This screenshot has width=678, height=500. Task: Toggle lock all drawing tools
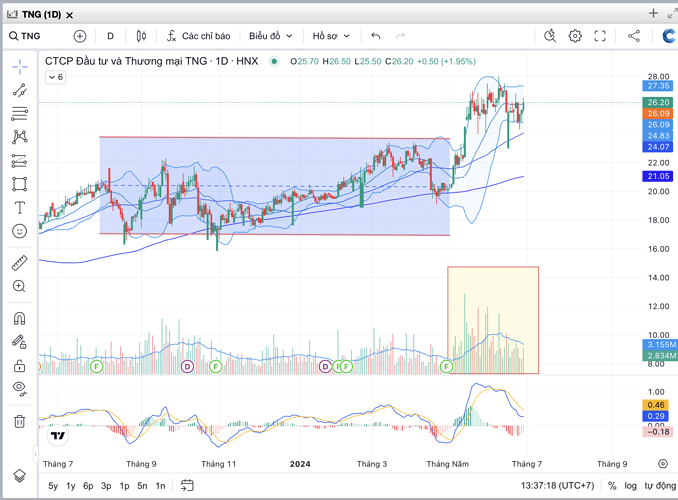[19, 366]
